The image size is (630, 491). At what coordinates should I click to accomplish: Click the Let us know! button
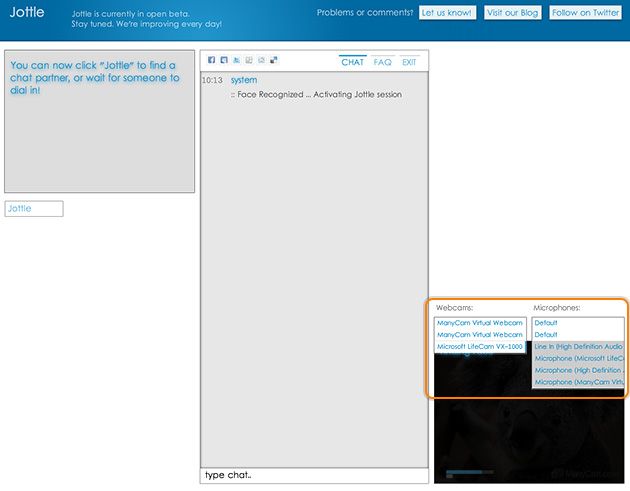click(445, 13)
